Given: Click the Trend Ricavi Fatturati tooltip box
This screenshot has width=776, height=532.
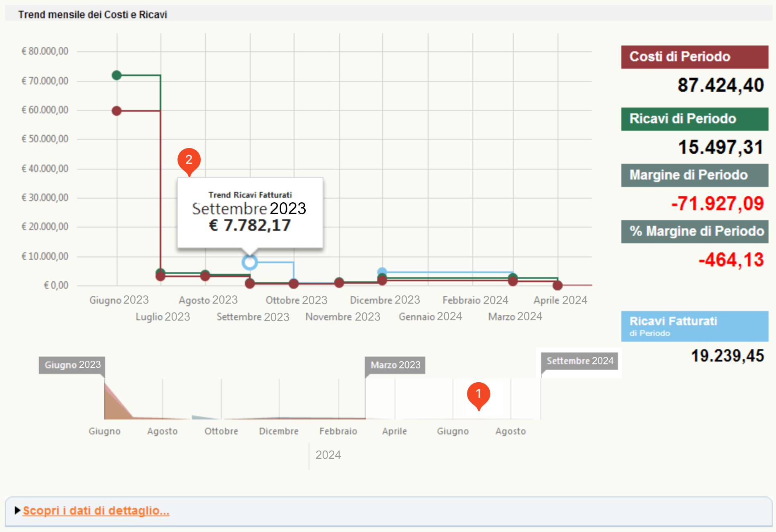Looking at the screenshot, I should click(250, 213).
